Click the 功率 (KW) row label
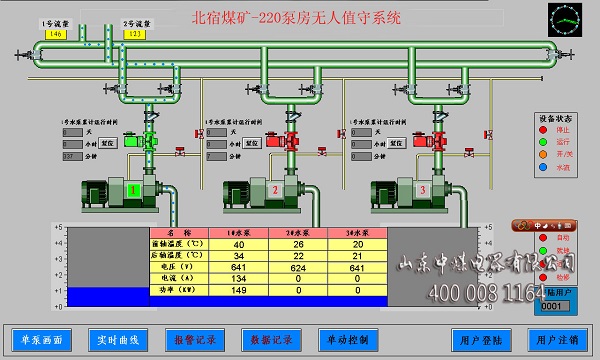Viewport: 600px width, 360px height. point(179,290)
